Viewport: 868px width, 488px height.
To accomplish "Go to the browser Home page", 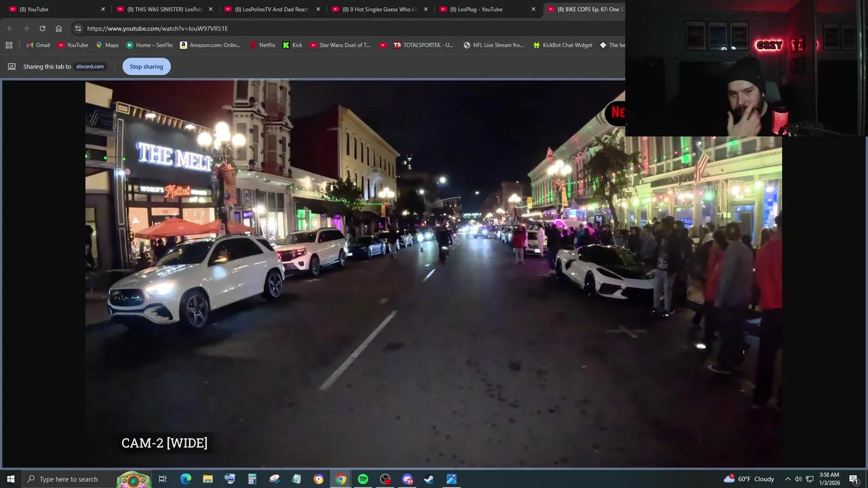I will pos(58,28).
